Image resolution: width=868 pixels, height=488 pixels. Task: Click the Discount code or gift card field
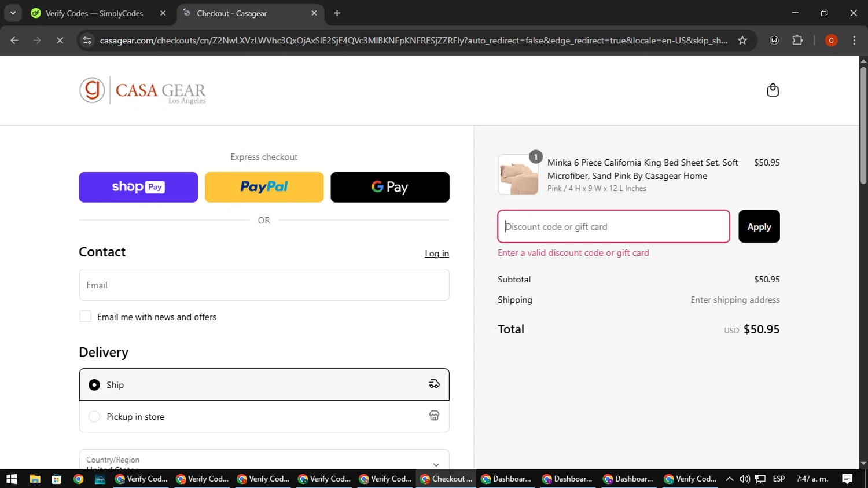point(613,226)
